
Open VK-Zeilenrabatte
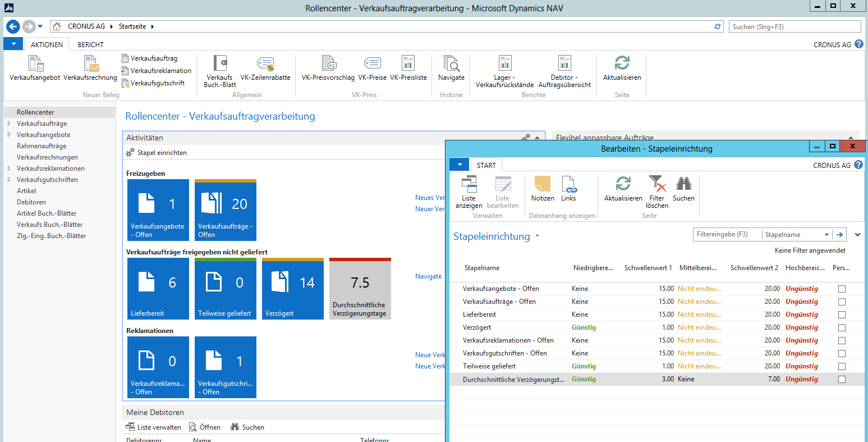point(265,69)
